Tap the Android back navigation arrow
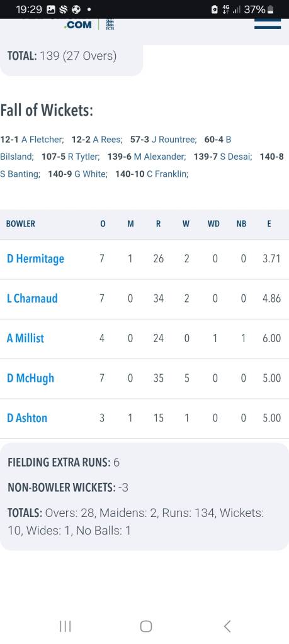Viewport: 289px width, 644px height. [x=227, y=626]
